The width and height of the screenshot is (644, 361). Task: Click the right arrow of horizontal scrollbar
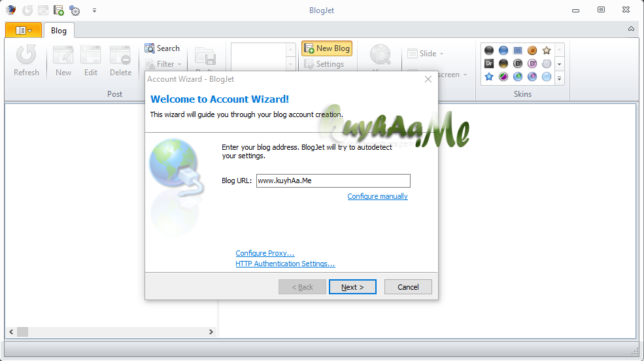pyautogui.click(x=211, y=332)
